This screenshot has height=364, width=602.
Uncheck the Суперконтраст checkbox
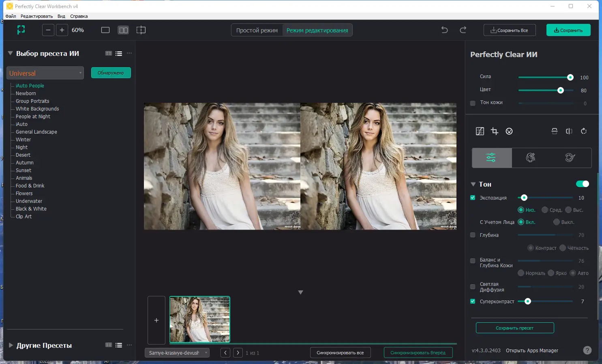click(x=473, y=301)
